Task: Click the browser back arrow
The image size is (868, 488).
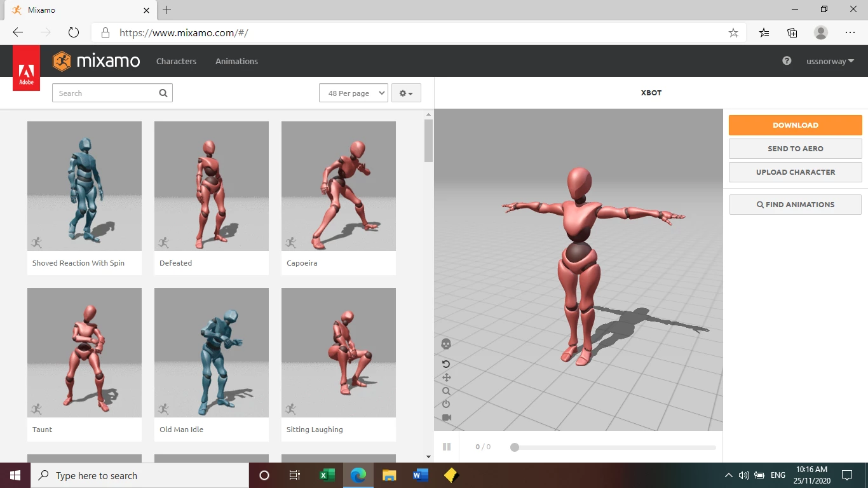Action: click(18, 32)
